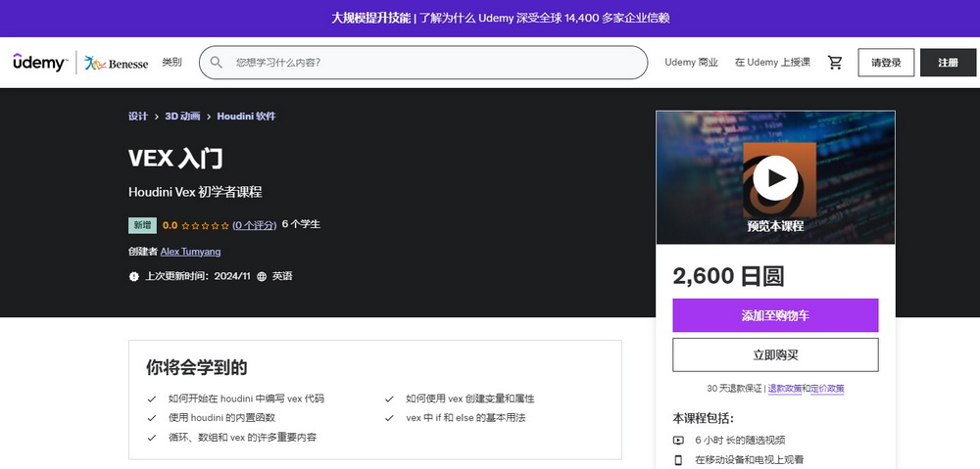This screenshot has width=980, height=469.
Task: Click vex 中 if 和 else 的基本用法
Action: [x=465, y=418]
